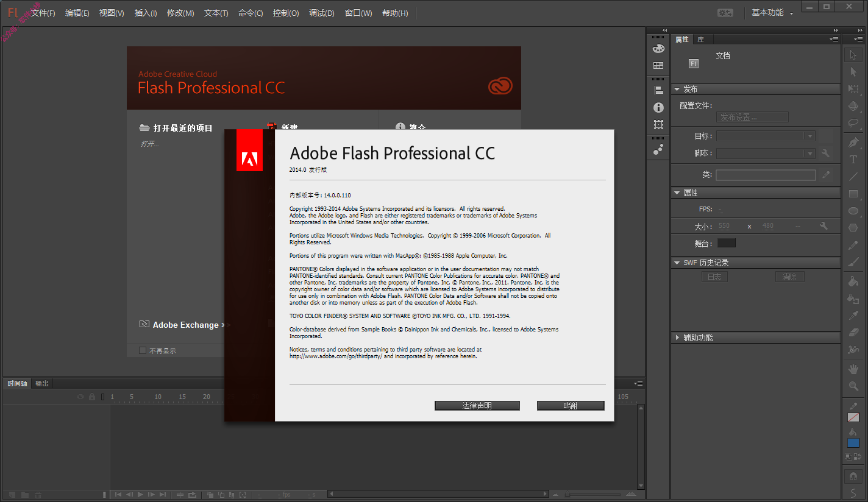
Task: Click the 打开... recent item link
Action: click(149, 144)
